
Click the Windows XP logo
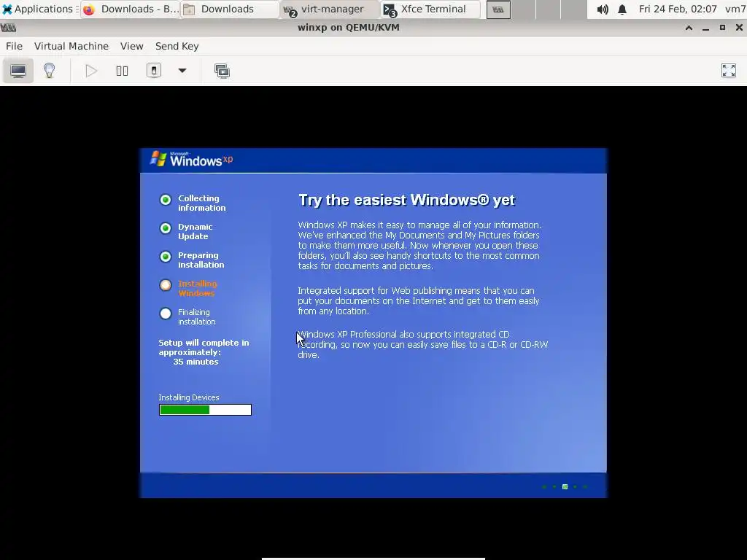click(x=192, y=159)
